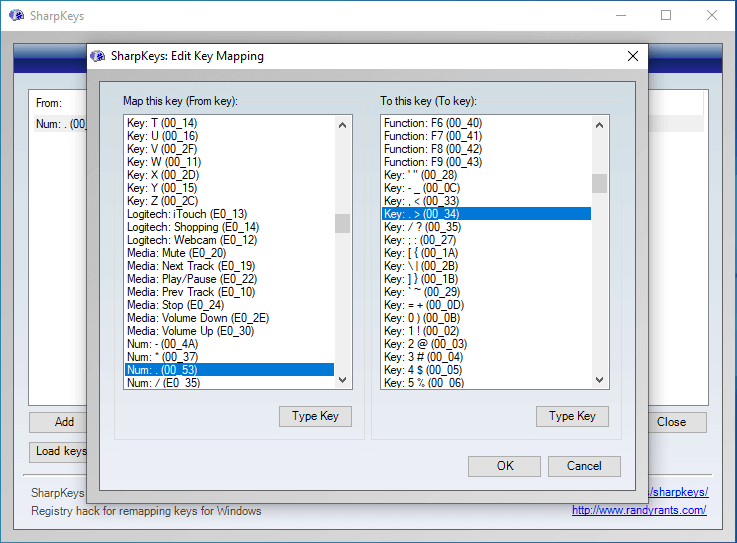Click the From: column header in main window
The image size is (737, 543).
pyautogui.click(x=49, y=103)
